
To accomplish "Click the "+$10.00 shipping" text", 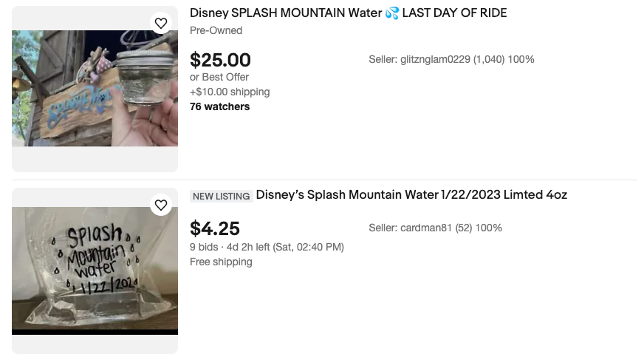I will tap(230, 92).
